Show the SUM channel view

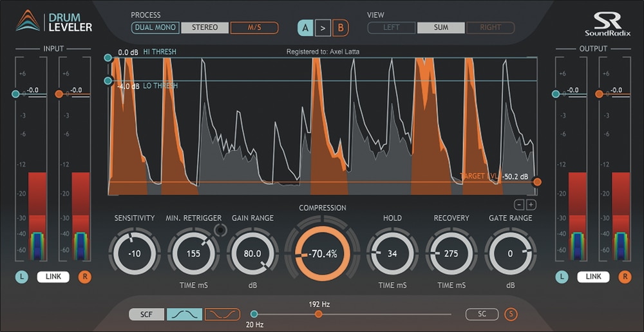440,28
